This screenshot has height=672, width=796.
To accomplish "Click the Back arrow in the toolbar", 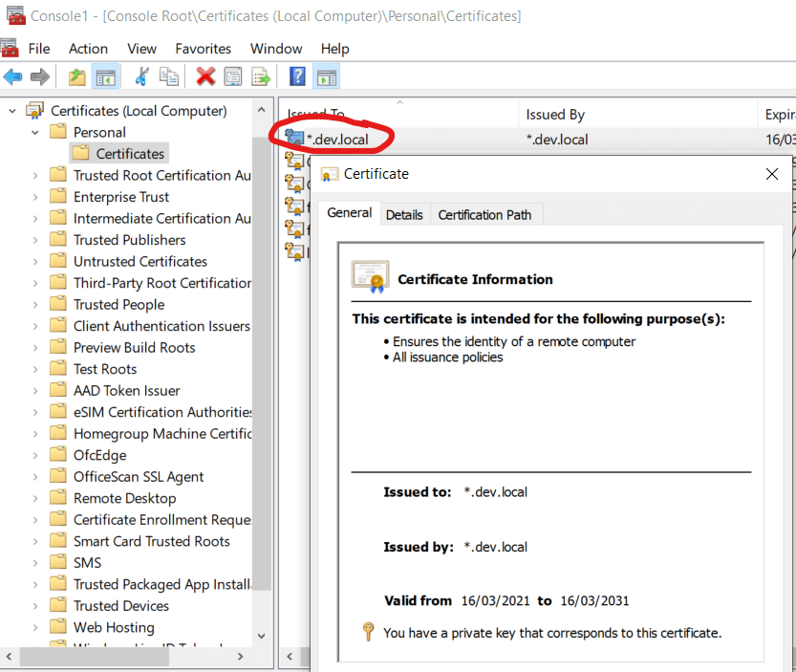I will pyautogui.click(x=12, y=76).
